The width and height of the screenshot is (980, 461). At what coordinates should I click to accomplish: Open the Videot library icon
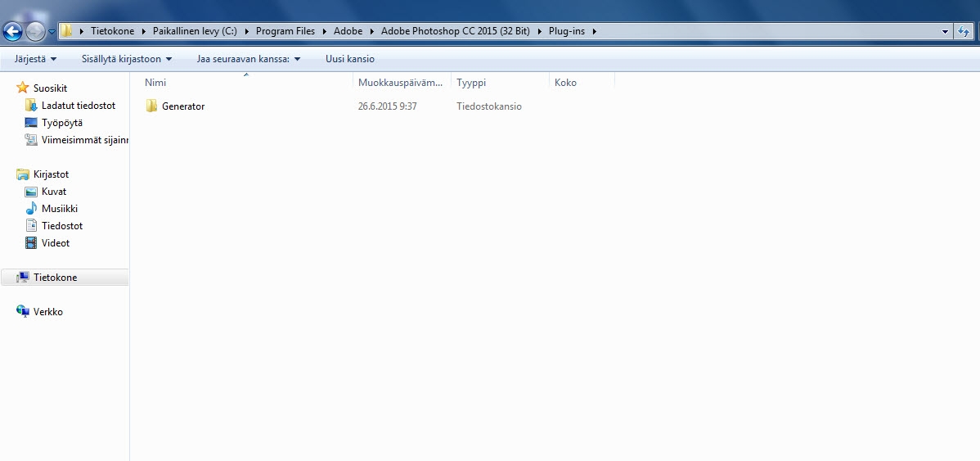(31, 243)
